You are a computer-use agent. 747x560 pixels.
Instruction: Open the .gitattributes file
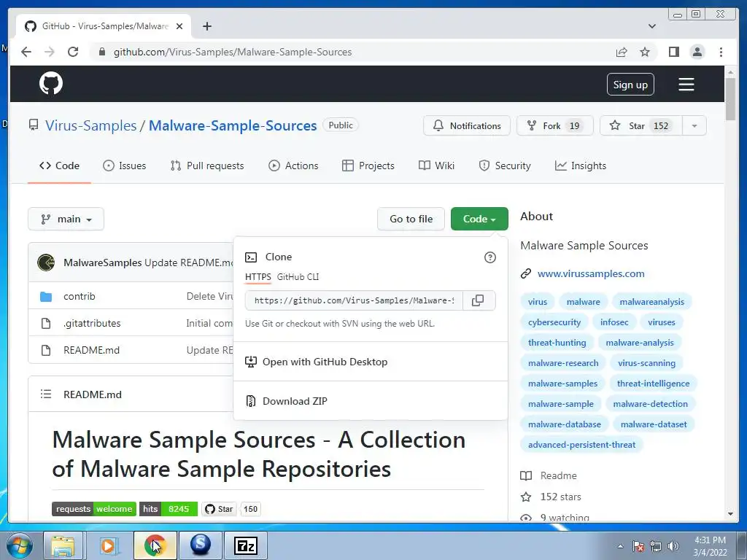[x=92, y=323]
